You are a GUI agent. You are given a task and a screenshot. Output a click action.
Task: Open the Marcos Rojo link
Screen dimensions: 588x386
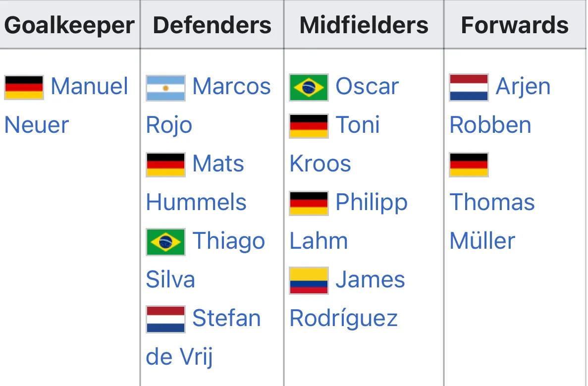point(231,86)
